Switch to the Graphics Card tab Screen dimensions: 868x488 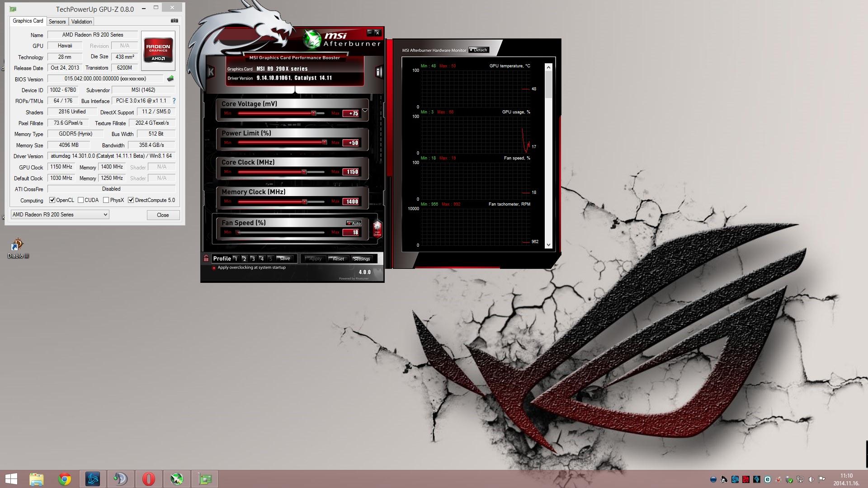pyautogui.click(x=28, y=21)
